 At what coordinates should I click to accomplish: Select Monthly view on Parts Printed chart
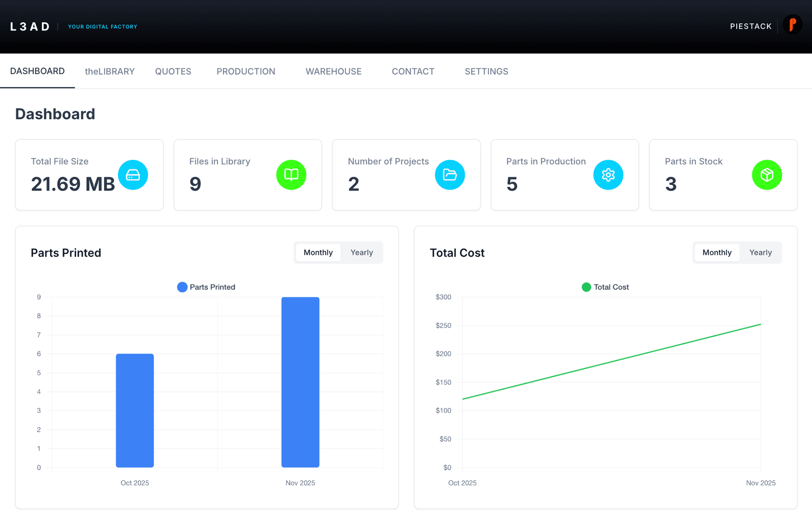coord(318,252)
